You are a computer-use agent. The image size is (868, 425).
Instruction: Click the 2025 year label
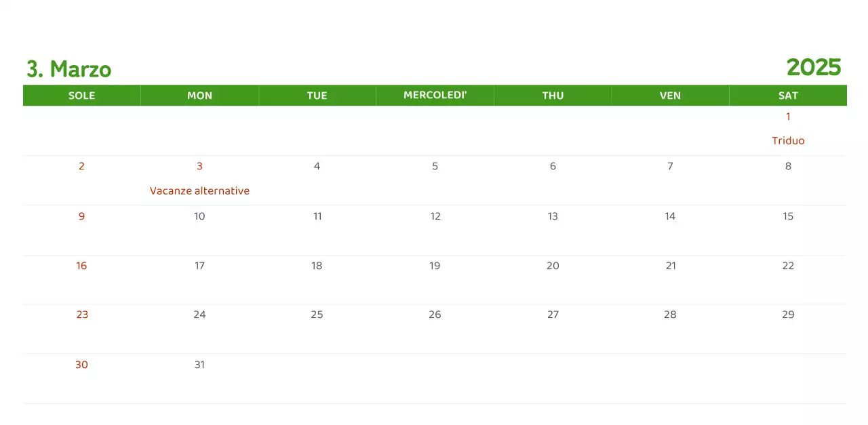[x=814, y=68]
